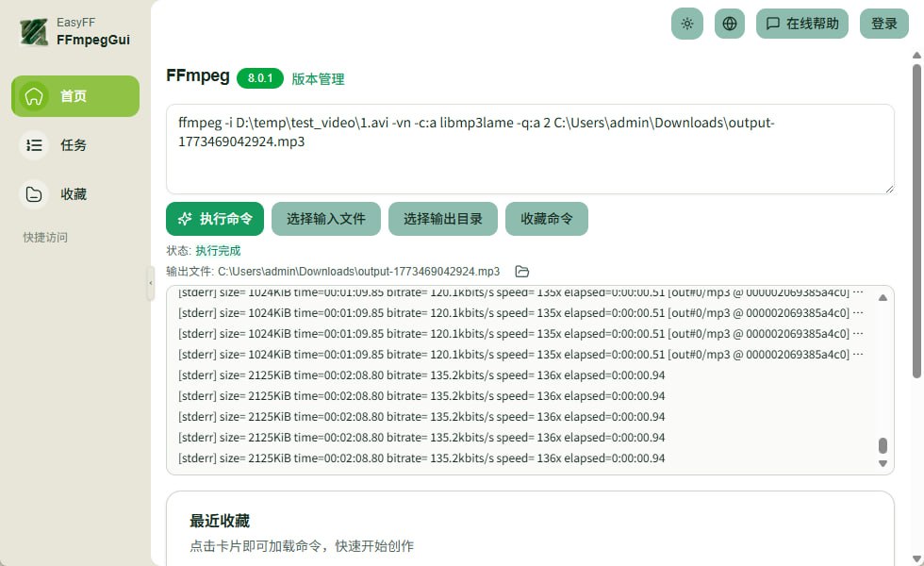The height and width of the screenshot is (566, 924).
Task: Open 版本管理 version management
Action: click(x=318, y=79)
